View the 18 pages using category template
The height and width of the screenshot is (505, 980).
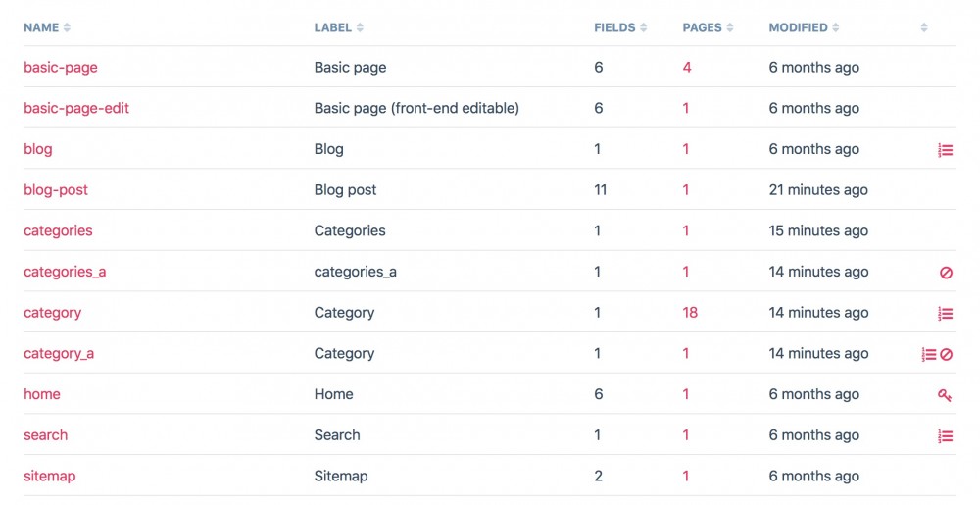(x=690, y=313)
